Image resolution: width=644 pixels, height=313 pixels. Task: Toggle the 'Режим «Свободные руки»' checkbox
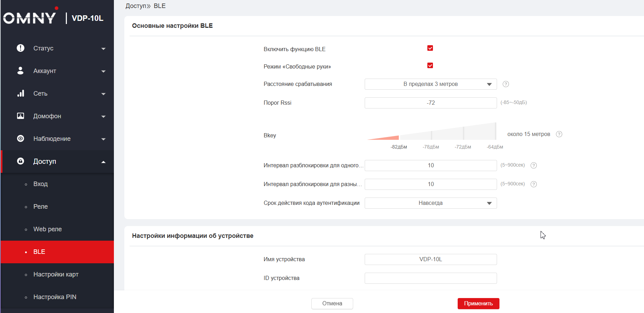(430, 66)
